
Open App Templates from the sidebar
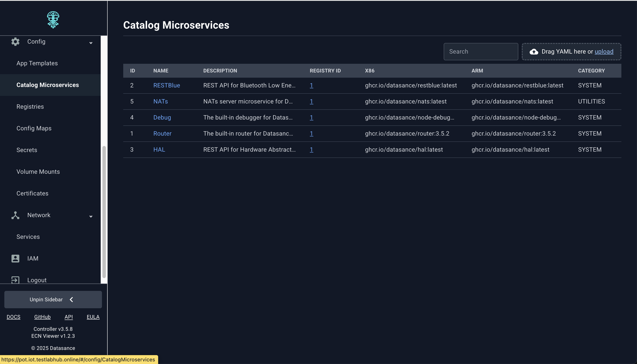pyautogui.click(x=37, y=63)
